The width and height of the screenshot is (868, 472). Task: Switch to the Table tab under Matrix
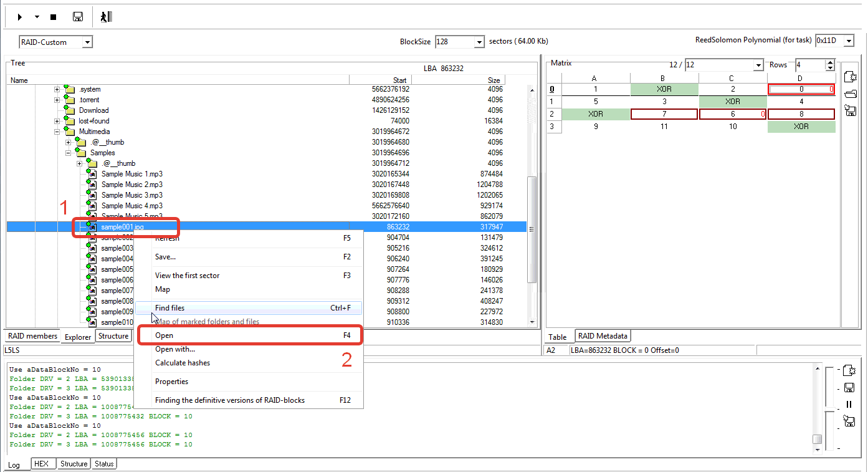coord(558,337)
